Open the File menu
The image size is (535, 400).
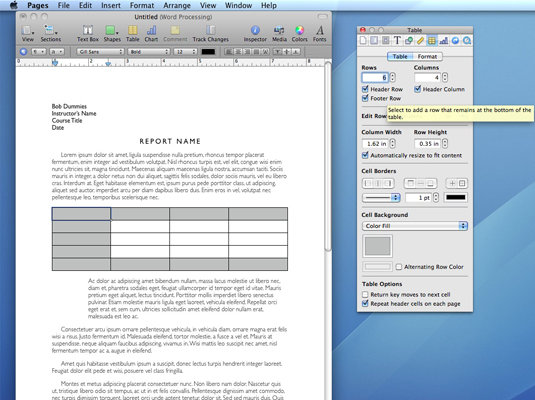[63, 5]
